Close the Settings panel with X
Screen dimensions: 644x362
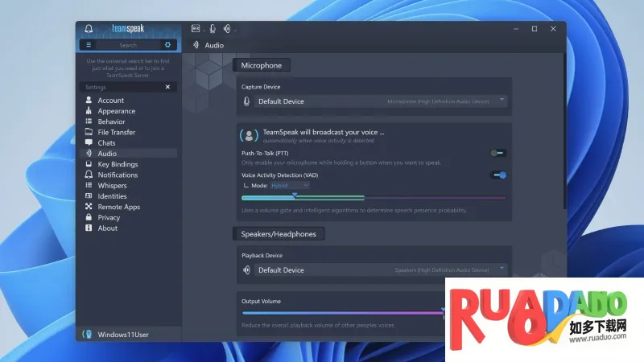click(167, 87)
